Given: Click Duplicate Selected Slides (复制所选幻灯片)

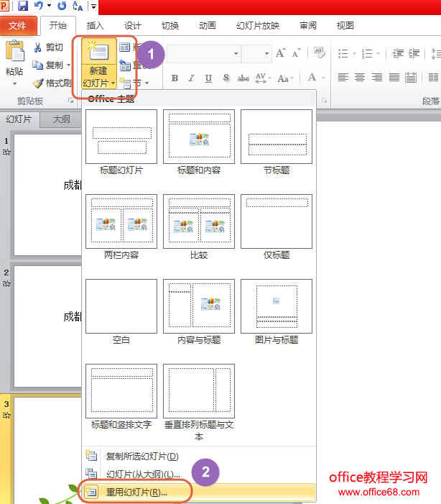Looking at the screenshot, I should click(141, 456).
